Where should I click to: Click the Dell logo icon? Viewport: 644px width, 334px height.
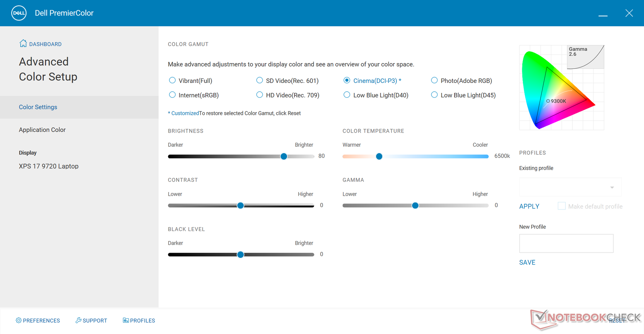coord(19,13)
